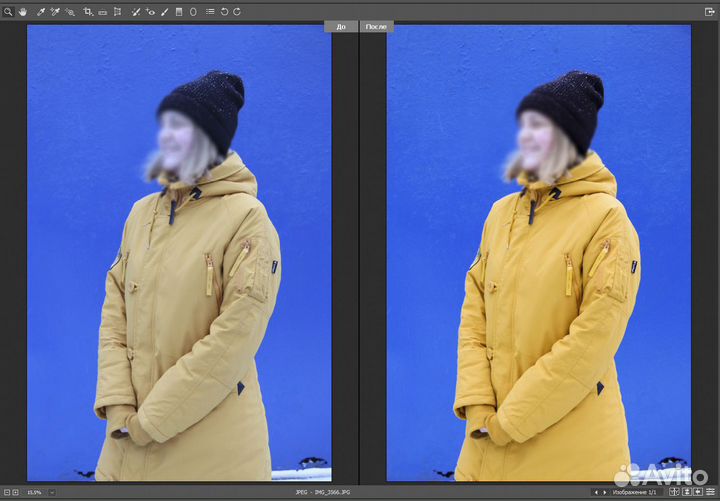Select the Straighten tool
This screenshot has width=720, height=501.
(x=102, y=12)
